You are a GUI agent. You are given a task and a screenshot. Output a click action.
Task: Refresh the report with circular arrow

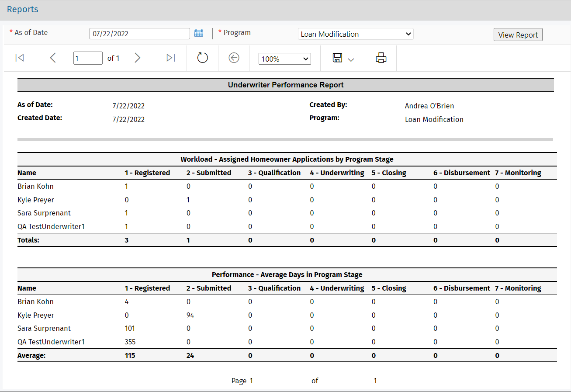[202, 58]
